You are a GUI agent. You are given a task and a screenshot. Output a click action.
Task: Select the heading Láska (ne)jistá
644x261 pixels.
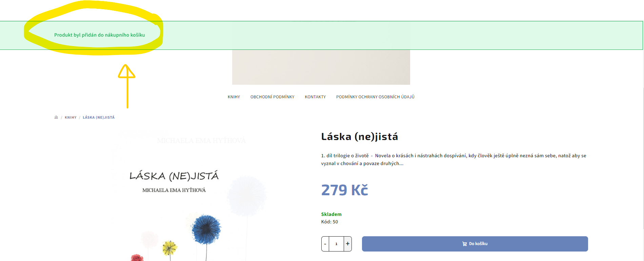[x=360, y=137]
